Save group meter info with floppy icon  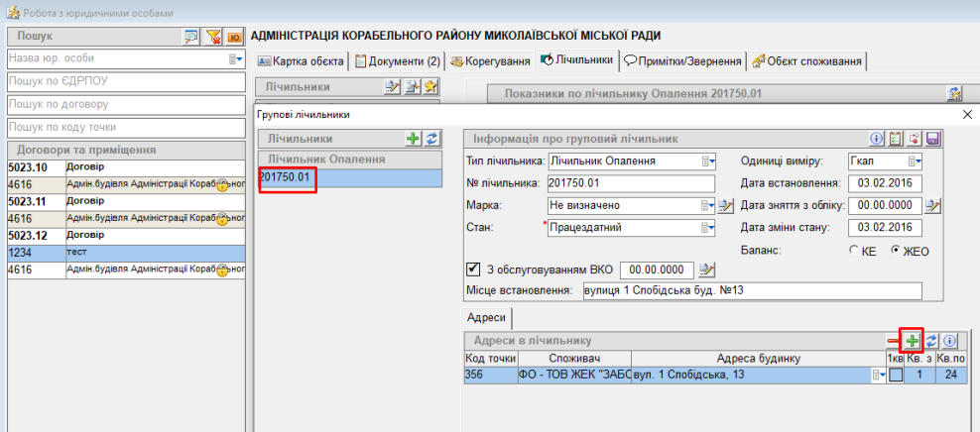932,139
